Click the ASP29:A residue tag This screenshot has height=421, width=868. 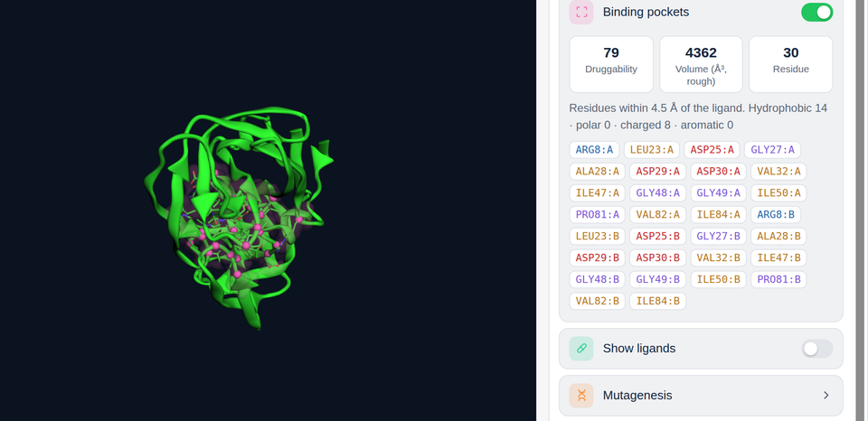657,172
